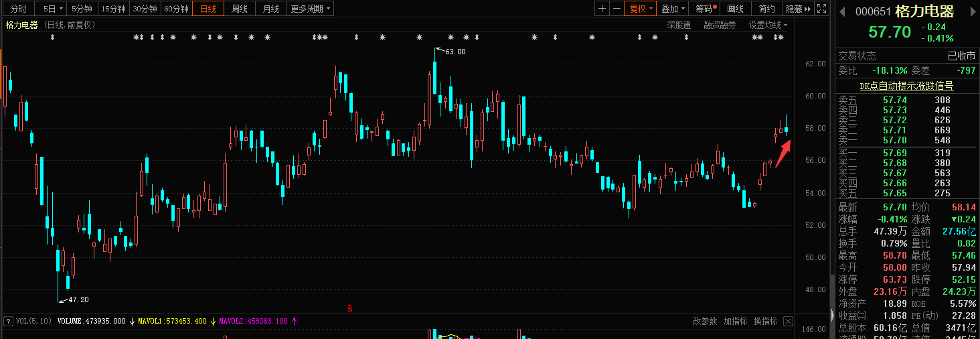Collapse the right quote panel arrow
Viewport: 980px width, 339px height.
tap(833, 314)
